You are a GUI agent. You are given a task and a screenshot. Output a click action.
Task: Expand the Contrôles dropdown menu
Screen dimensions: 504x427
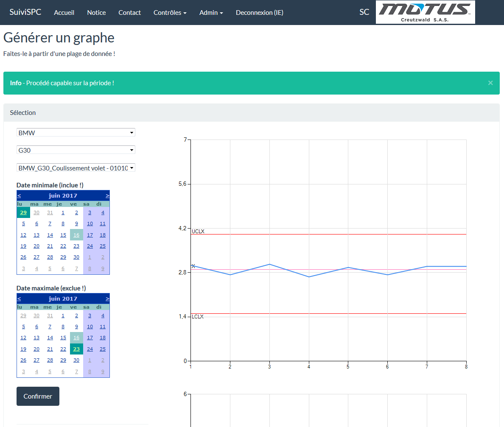pyautogui.click(x=170, y=13)
